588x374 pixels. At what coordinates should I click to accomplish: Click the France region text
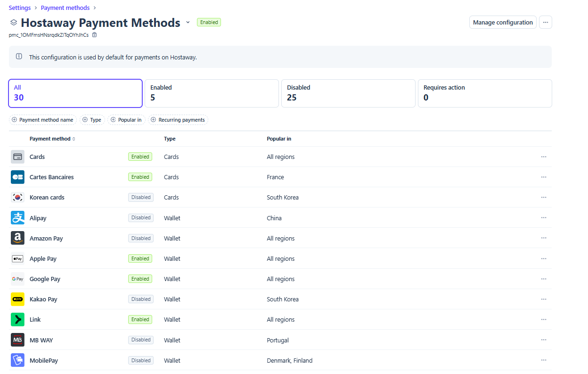(275, 177)
